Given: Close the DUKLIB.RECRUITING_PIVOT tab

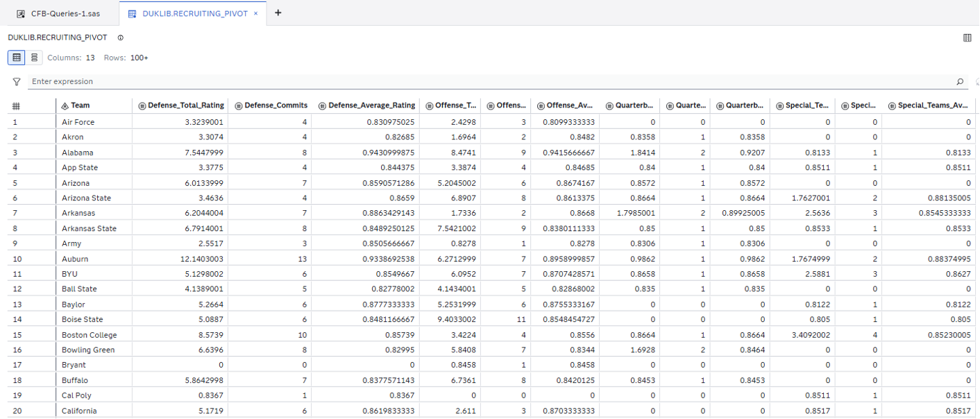Looking at the screenshot, I should point(256,13).
